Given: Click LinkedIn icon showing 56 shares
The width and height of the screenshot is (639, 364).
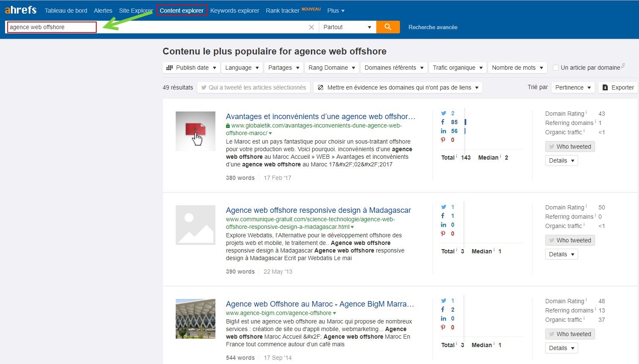Looking at the screenshot, I should click(443, 131).
